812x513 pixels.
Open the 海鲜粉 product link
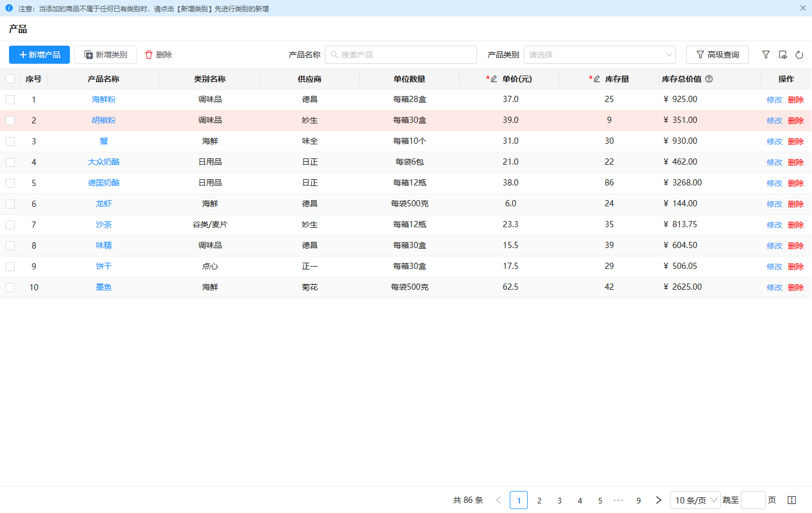tap(104, 99)
